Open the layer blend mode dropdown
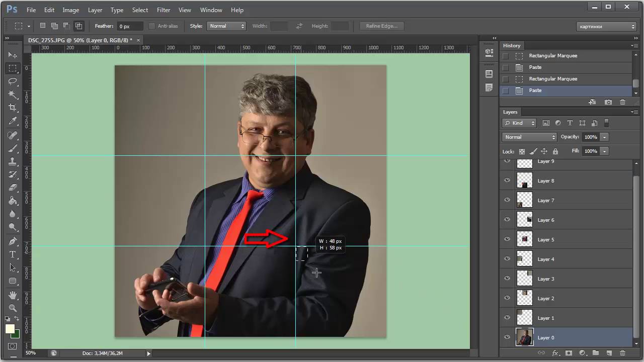This screenshot has height=362, width=644. point(529,137)
